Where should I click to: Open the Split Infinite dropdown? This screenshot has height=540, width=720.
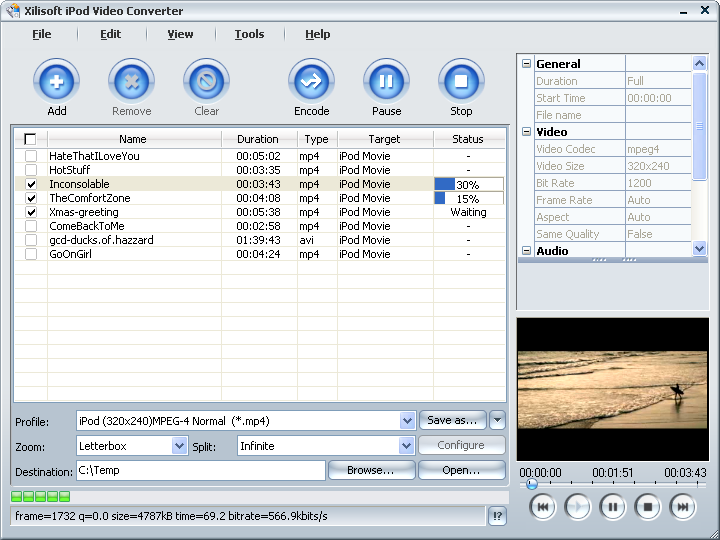coord(406,446)
